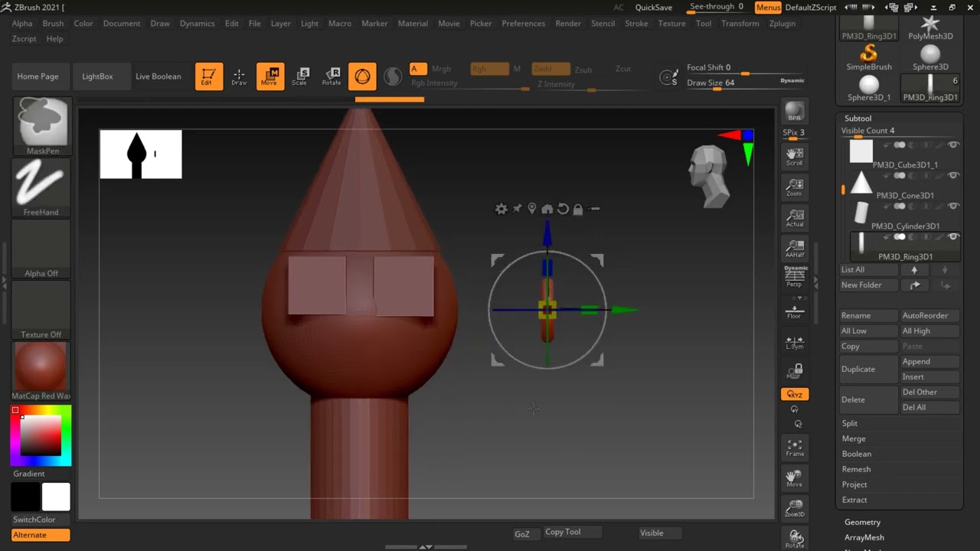Click the gizmo reset orientation icon

pyautogui.click(x=563, y=209)
